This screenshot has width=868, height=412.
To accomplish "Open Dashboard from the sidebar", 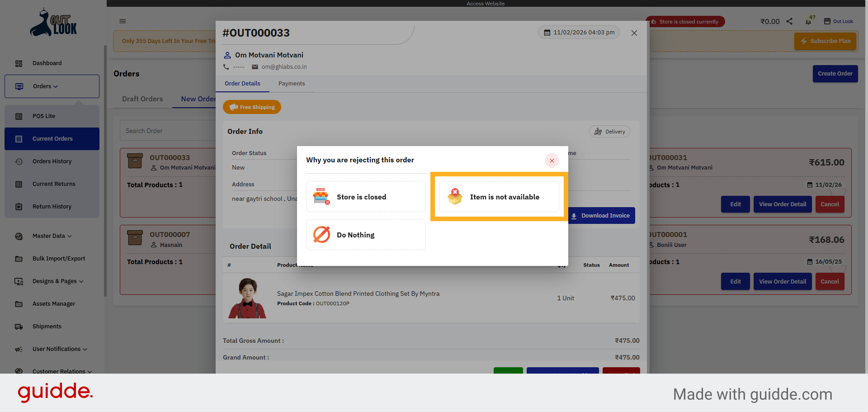I will [52, 63].
